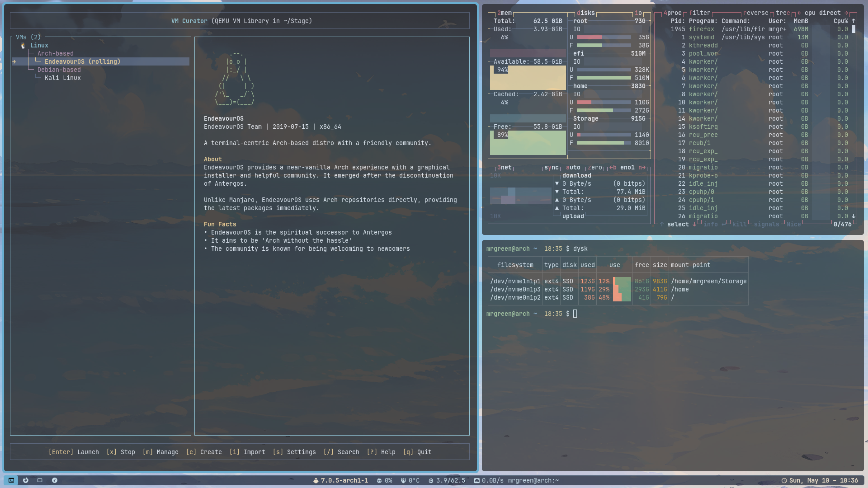Click the memory 3.9/62.5 status indicator
Image resolution: width=868 pixels, height=488 pixels.
[x=447, y=480]
